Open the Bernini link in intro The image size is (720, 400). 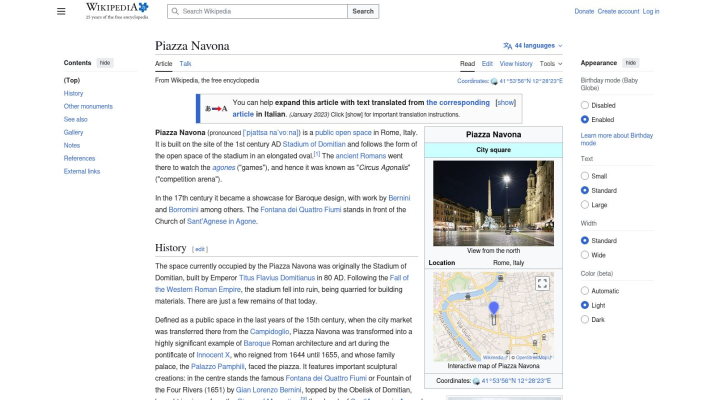coord(399,198)
